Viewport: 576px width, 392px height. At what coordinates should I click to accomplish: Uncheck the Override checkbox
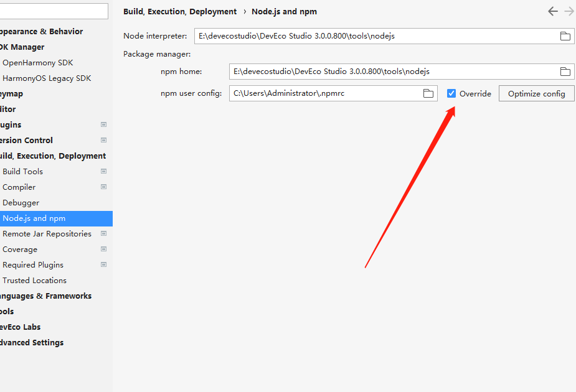click(451, 93)
